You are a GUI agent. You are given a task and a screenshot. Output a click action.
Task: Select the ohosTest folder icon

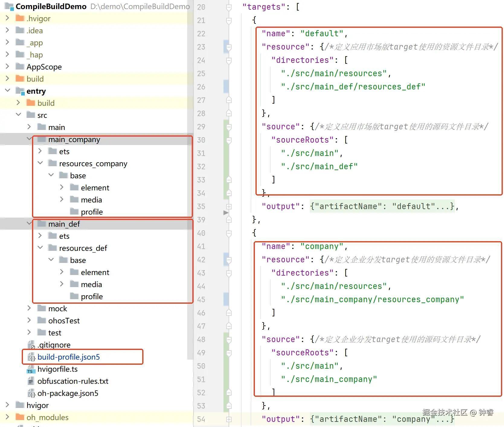42,320
